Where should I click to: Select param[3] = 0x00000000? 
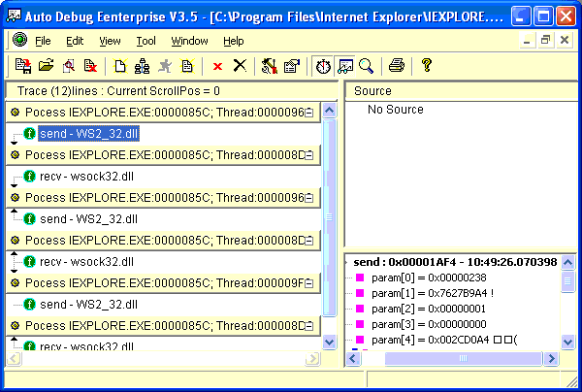tap(429, 324)
